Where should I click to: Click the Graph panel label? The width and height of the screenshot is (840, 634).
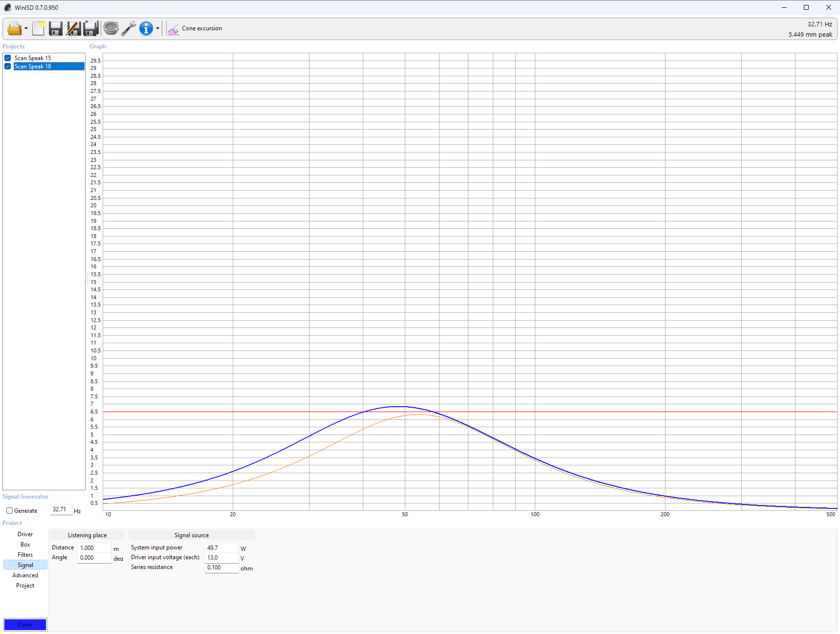tap(98, 46)
